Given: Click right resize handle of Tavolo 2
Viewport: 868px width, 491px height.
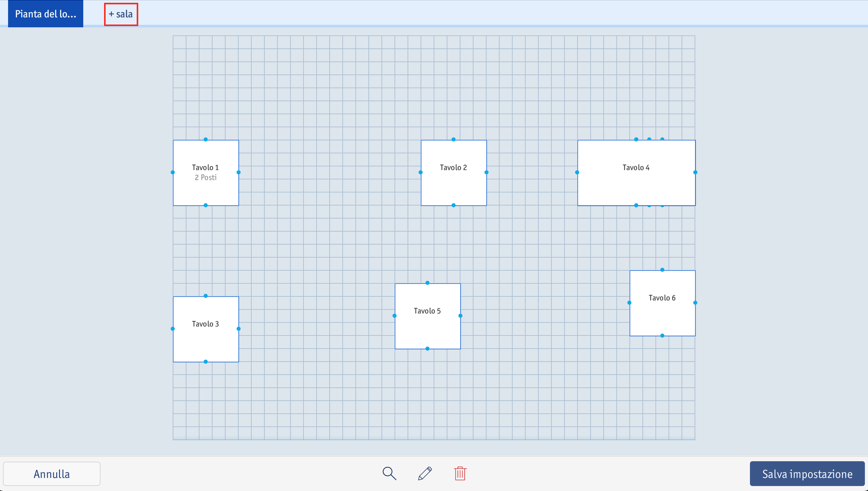Looking at the screenshot, I should (486, 172).
